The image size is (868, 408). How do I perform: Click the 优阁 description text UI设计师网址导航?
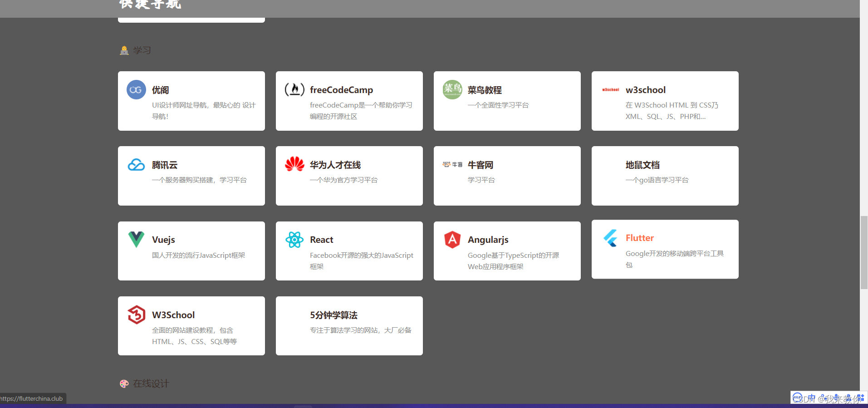tap(204, 111)
